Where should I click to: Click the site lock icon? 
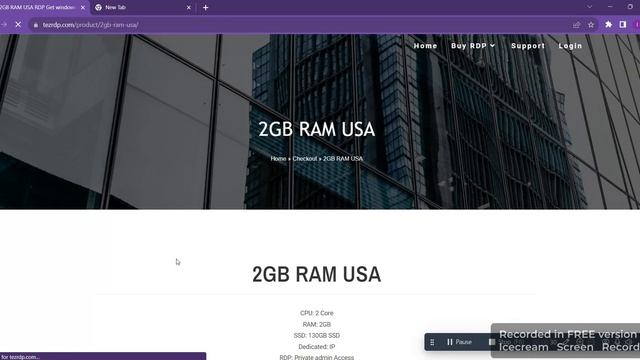[36, 25]
